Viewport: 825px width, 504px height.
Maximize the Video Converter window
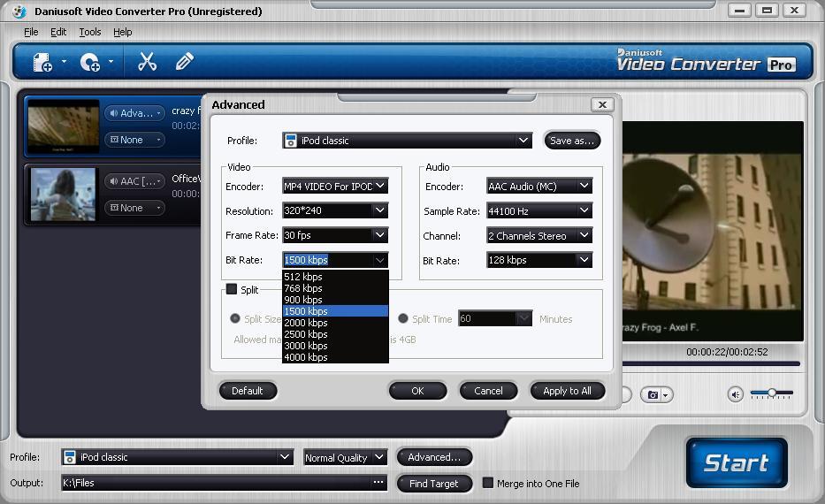click(767, 10)
